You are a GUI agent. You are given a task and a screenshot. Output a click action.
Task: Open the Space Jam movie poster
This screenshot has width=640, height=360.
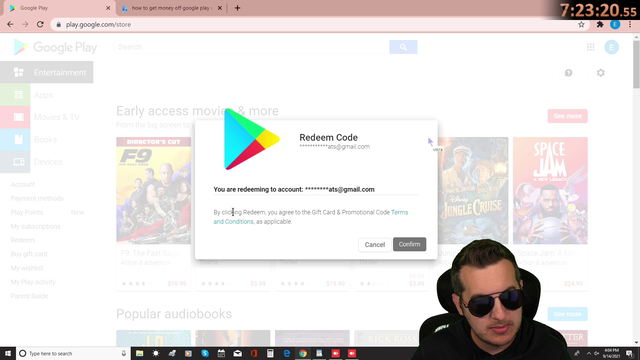(550, 190)
